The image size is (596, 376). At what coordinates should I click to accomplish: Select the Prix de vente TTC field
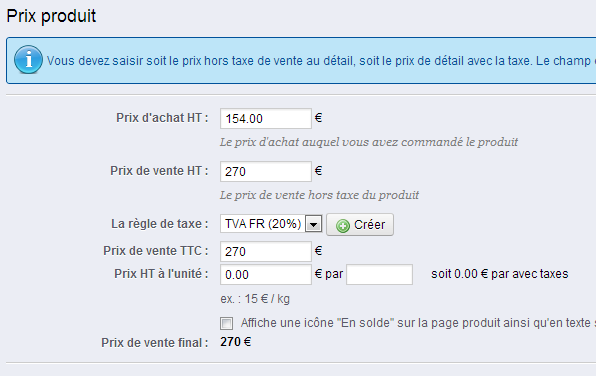[x=266, y=251]
